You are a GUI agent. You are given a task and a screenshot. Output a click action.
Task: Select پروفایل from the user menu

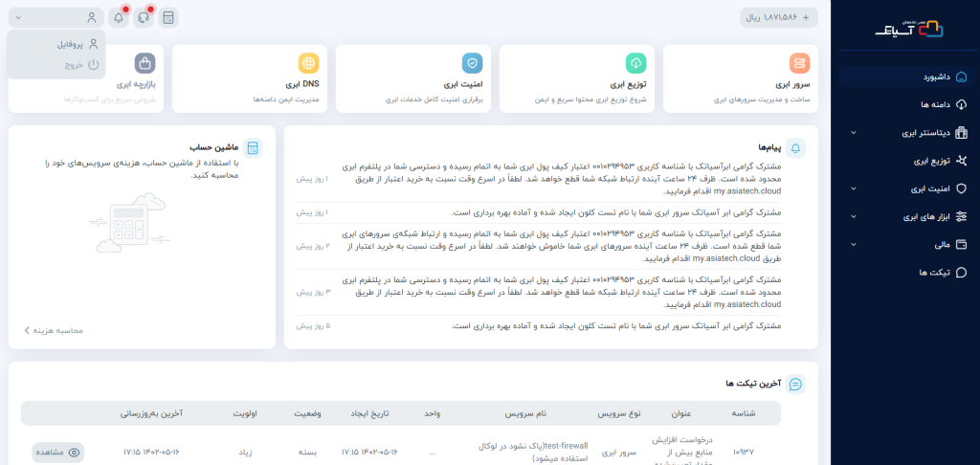pos(69,44)
